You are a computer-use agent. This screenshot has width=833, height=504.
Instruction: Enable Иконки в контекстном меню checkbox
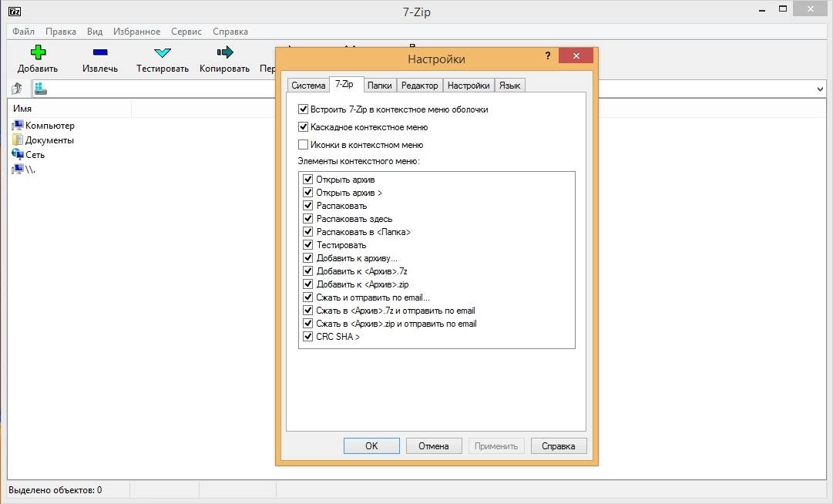coord(304,144)
